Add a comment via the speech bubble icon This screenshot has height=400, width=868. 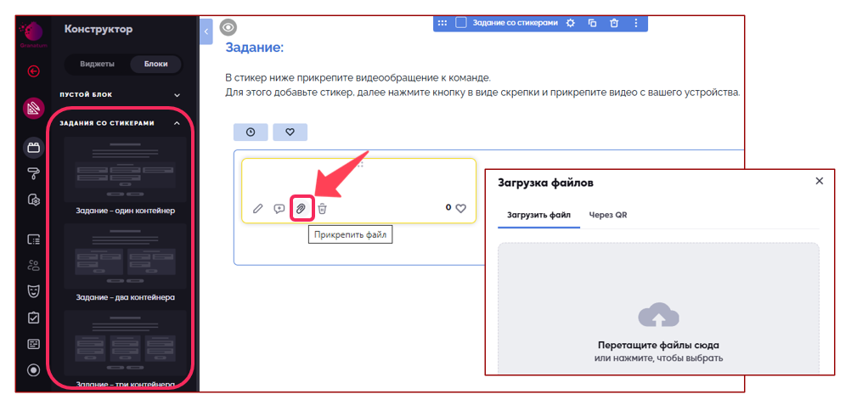(279, 208)
